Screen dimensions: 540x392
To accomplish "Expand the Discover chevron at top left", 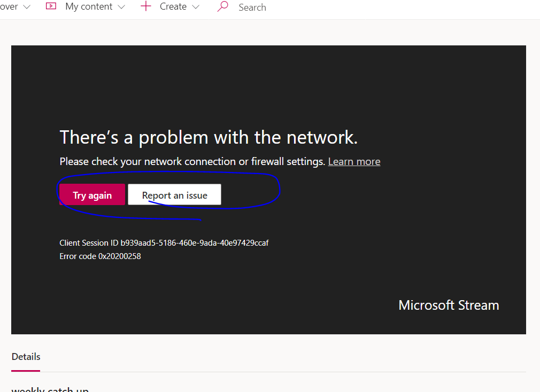I will (27, 7).
